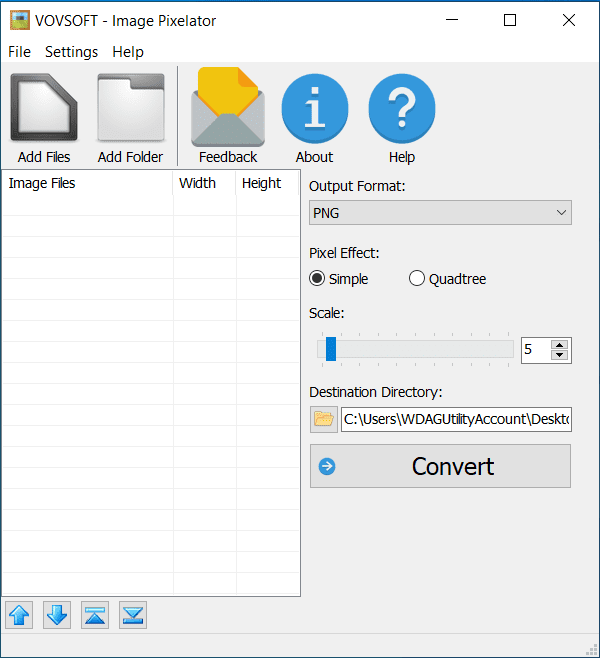Click the Image Files column header

(87, 183)
